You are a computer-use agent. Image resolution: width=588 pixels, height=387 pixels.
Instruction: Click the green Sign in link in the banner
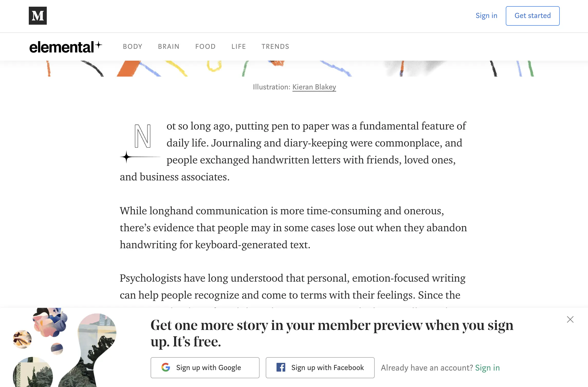tap(487, 368)
